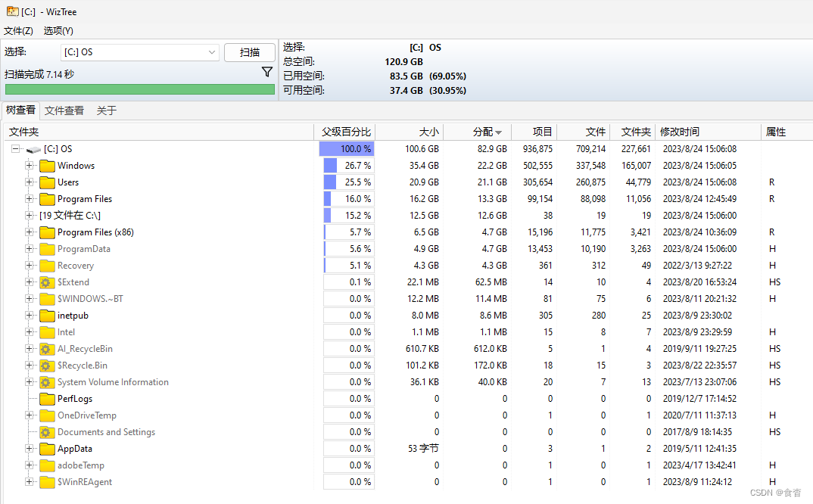
Task: Click the adobeTemp folder icon
Action: (x=47, y=465)
